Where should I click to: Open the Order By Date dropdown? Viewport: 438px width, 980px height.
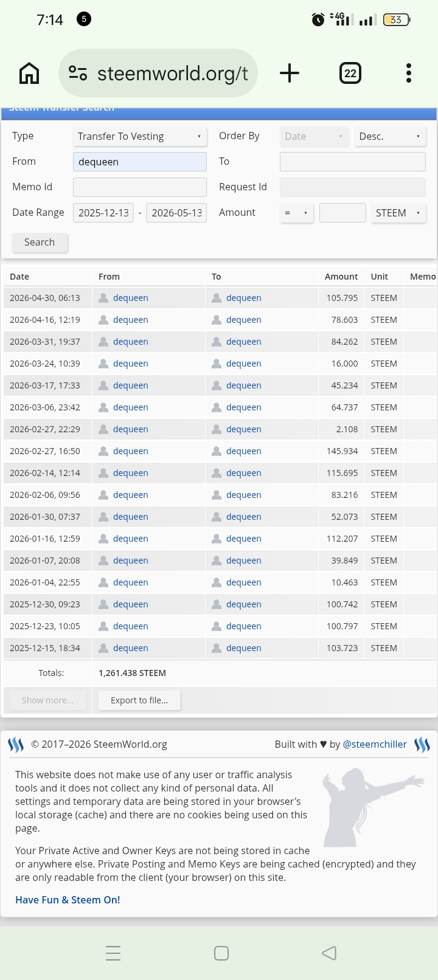315,136
